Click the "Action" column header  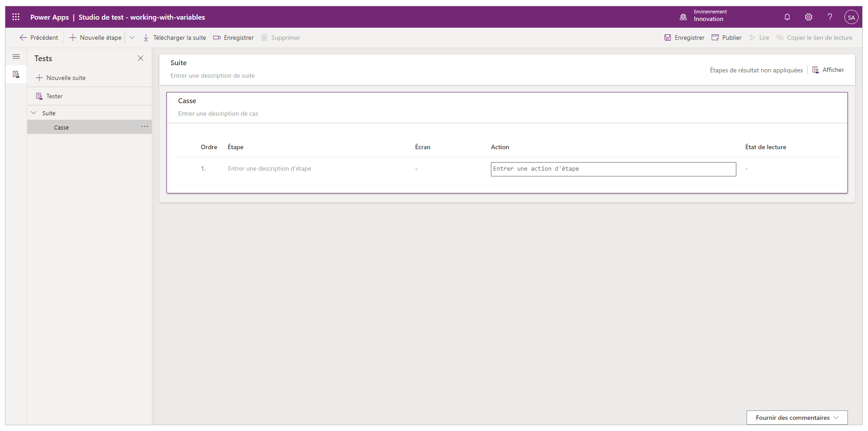pyautogui.click(x=500, y=147)
